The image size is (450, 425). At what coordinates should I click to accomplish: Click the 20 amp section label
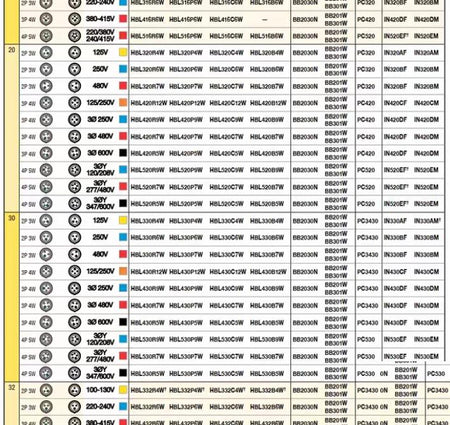click(12, 50)
